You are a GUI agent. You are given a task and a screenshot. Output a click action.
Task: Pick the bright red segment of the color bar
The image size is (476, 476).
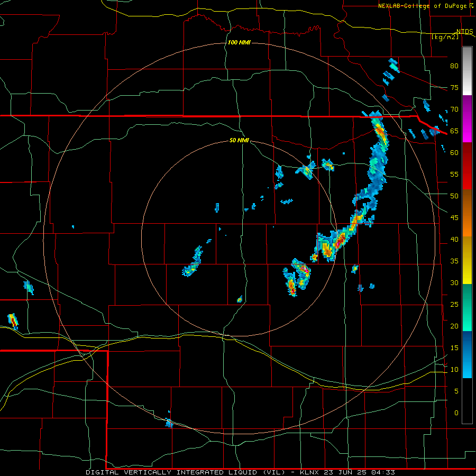click(x=467, y=178)
